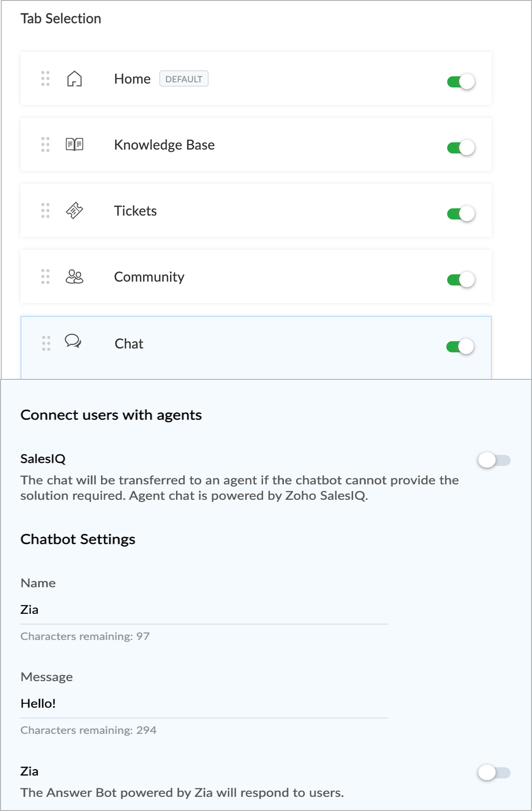Image resolution: width=532 pixels, height=811 pixels.
Task: Grab the drag handle beside Chat
Action: tap(46, 344)
